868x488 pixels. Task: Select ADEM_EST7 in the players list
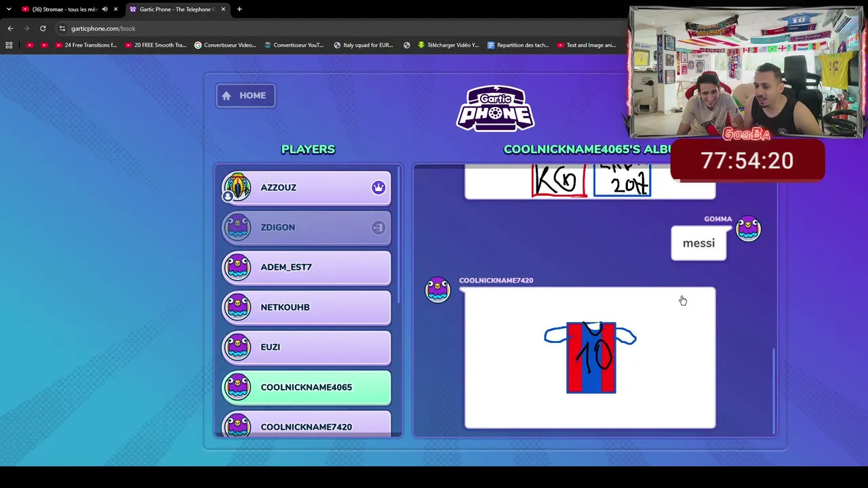click(307, 268)
